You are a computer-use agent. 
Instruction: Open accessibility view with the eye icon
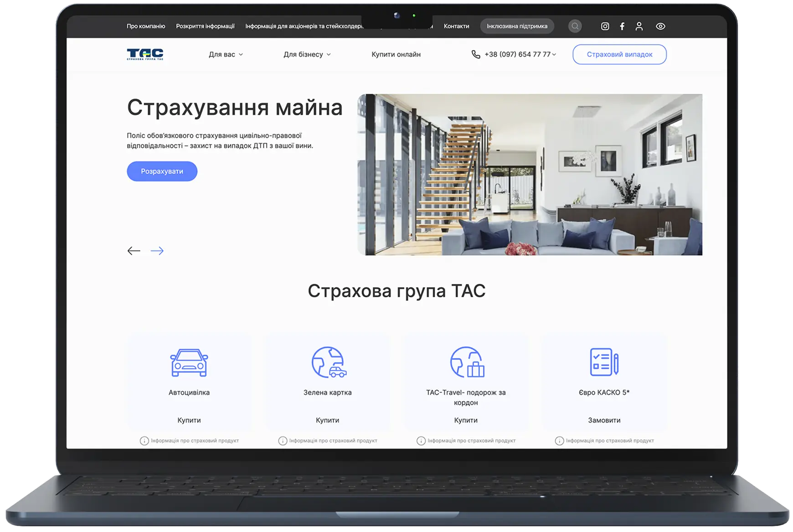(660, 26)
